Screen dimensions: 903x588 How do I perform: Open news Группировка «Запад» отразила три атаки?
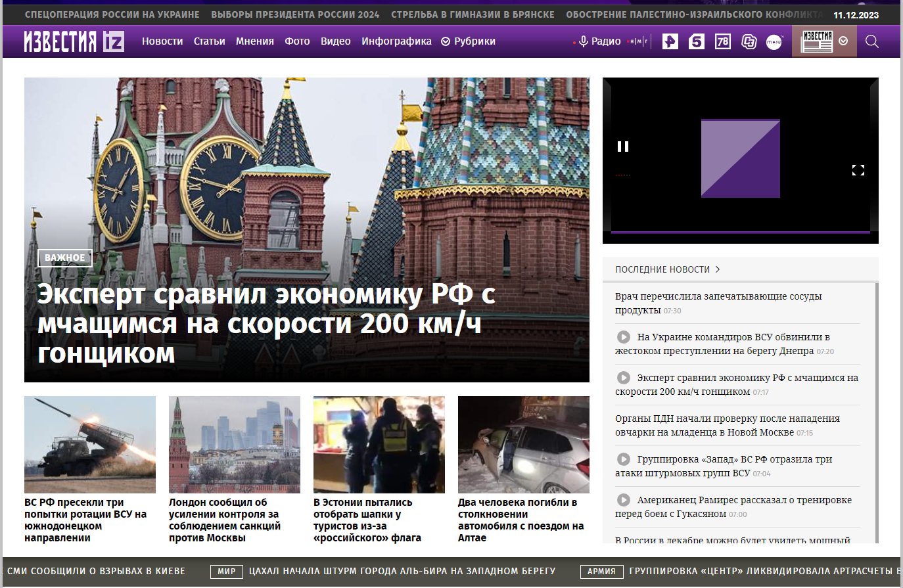click(x=724, y=466)
